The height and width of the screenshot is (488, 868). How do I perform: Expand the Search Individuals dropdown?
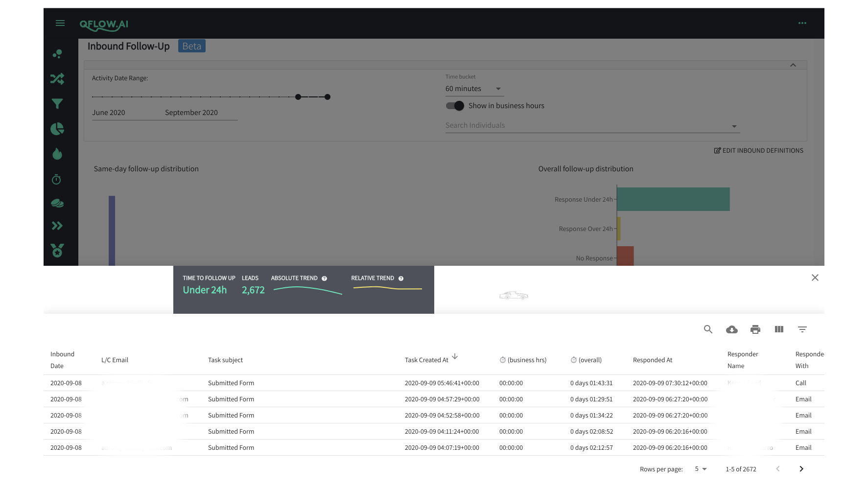tap(734, 126)
